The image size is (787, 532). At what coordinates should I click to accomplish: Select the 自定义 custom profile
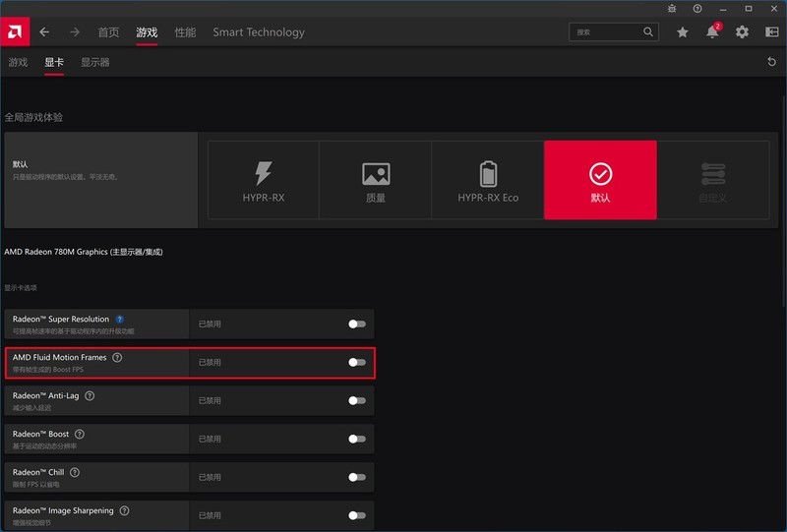[712, 180]
